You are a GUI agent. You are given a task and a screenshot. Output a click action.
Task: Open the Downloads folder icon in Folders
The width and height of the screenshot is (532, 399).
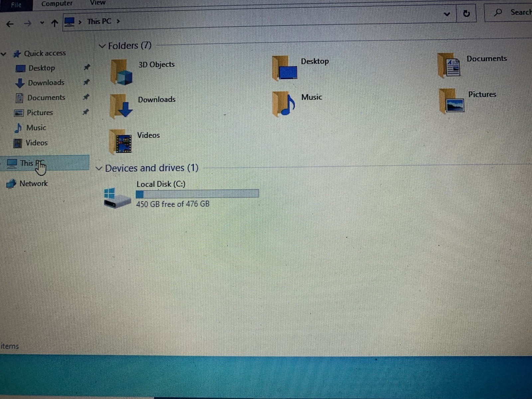click(121, 106)
